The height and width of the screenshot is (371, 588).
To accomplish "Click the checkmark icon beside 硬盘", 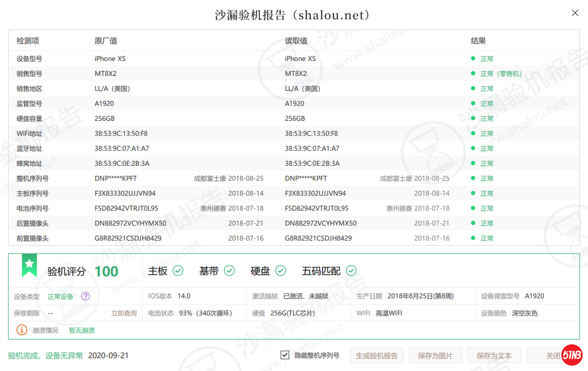I will tap(281, 271).
